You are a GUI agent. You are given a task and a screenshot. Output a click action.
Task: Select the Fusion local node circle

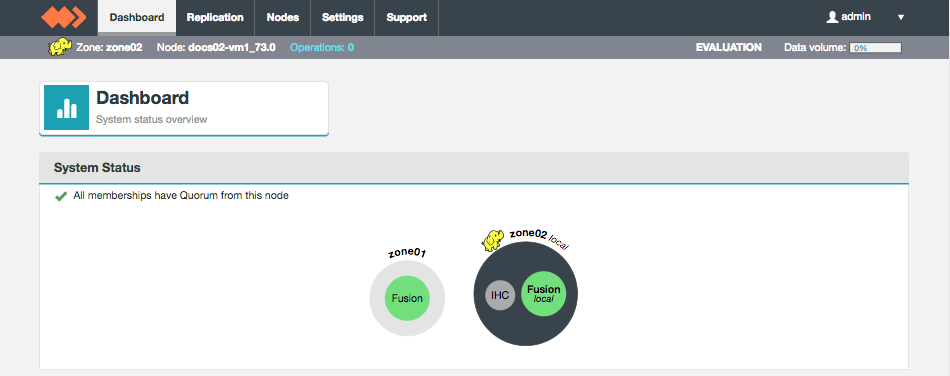coord(543,293)
